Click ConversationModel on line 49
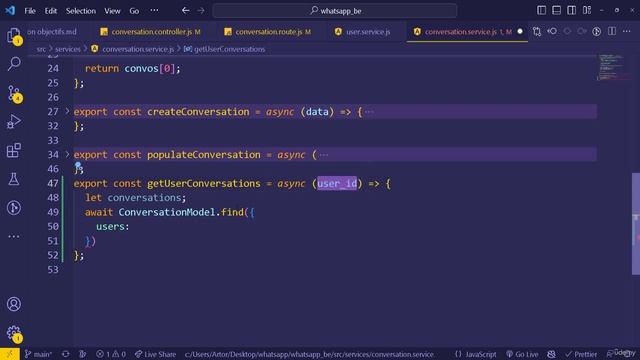This screenshot has height=360, width=640. 167,212
